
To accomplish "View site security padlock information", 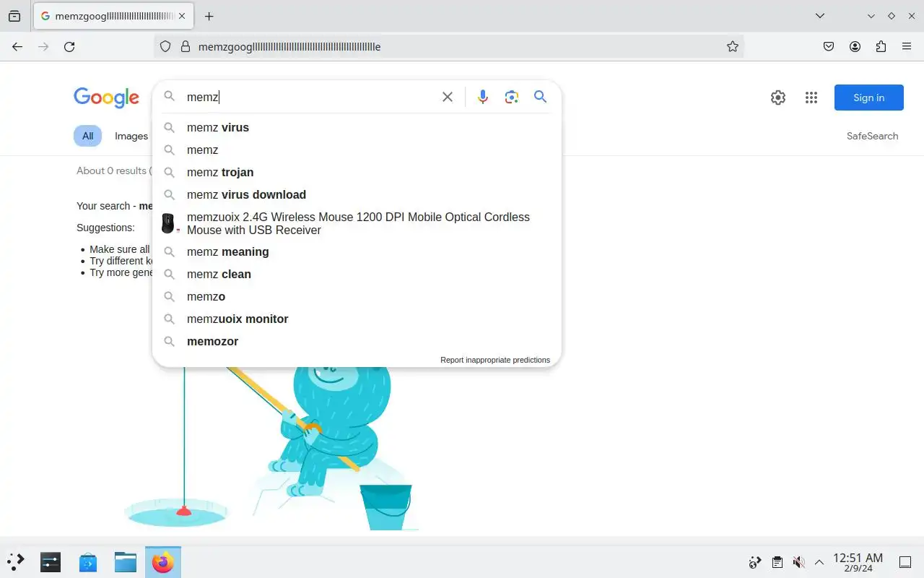I will point(185,46).
